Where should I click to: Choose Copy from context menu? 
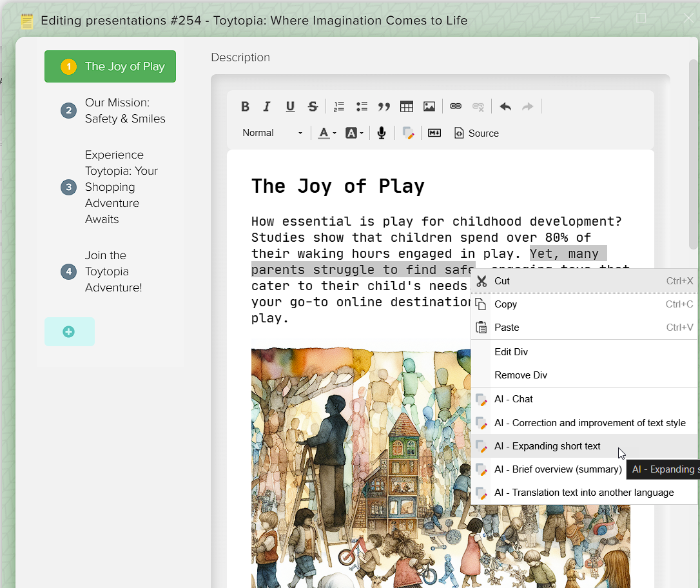585,304
